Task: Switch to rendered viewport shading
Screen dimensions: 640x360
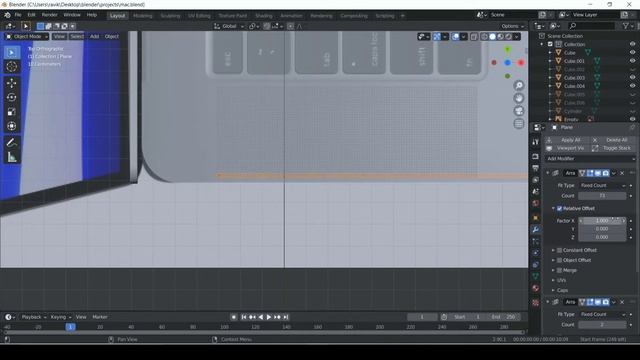Action: 509,37
